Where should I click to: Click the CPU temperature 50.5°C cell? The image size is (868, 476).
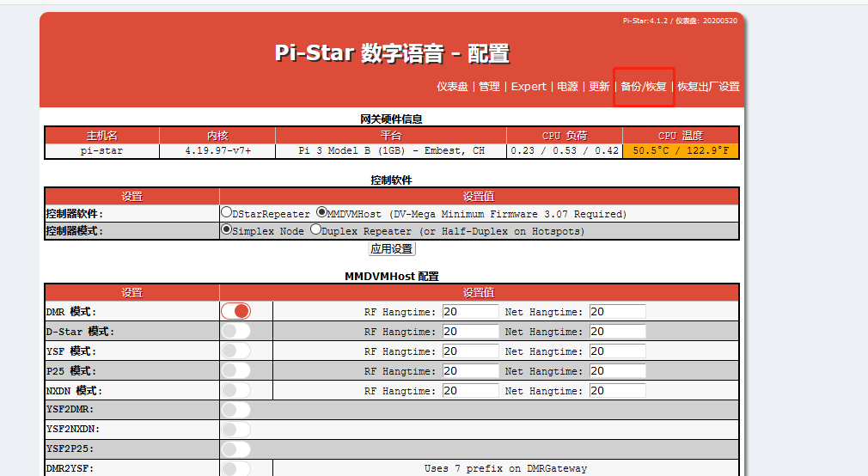click(x=681, y=150)
